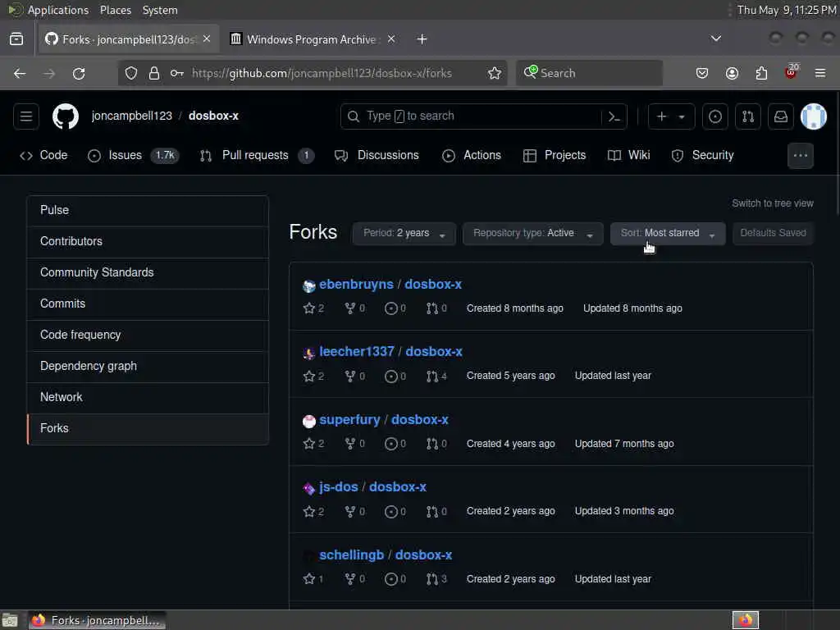Select Pulse in the insights sidebar
840x630 pixels.
point(148,211)
